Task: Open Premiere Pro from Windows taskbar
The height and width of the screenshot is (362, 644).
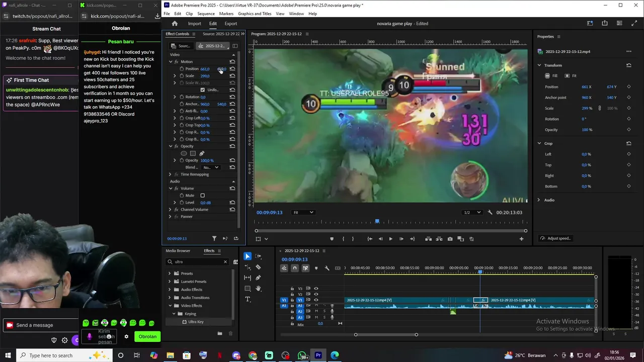Action: 318,355
